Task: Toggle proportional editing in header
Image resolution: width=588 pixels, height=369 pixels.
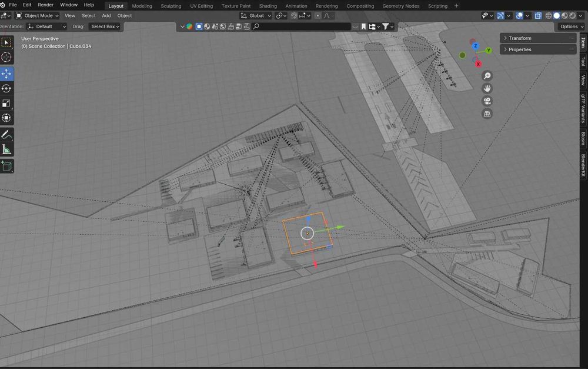Action: click(318, 16)
